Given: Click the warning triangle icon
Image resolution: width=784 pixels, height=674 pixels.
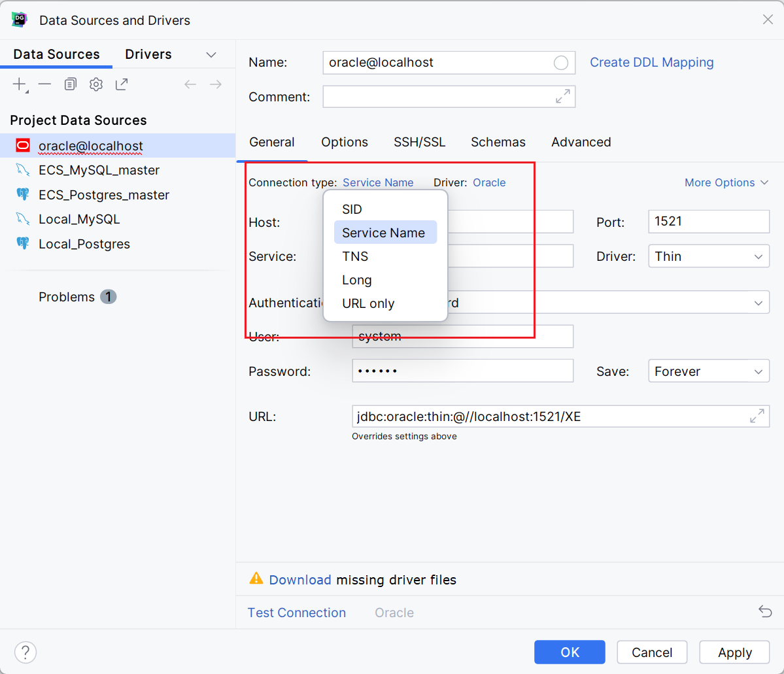Looking at the screenshot, I should tap(256, 579).
